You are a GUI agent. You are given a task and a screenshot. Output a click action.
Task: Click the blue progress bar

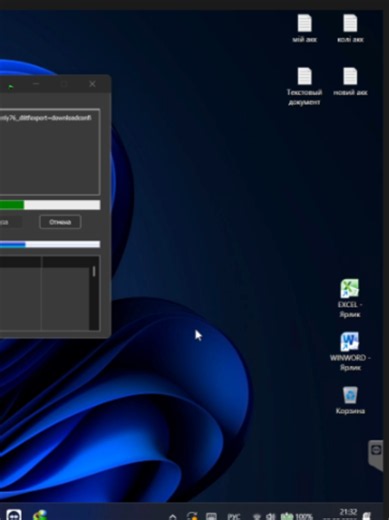coord(50,245)
